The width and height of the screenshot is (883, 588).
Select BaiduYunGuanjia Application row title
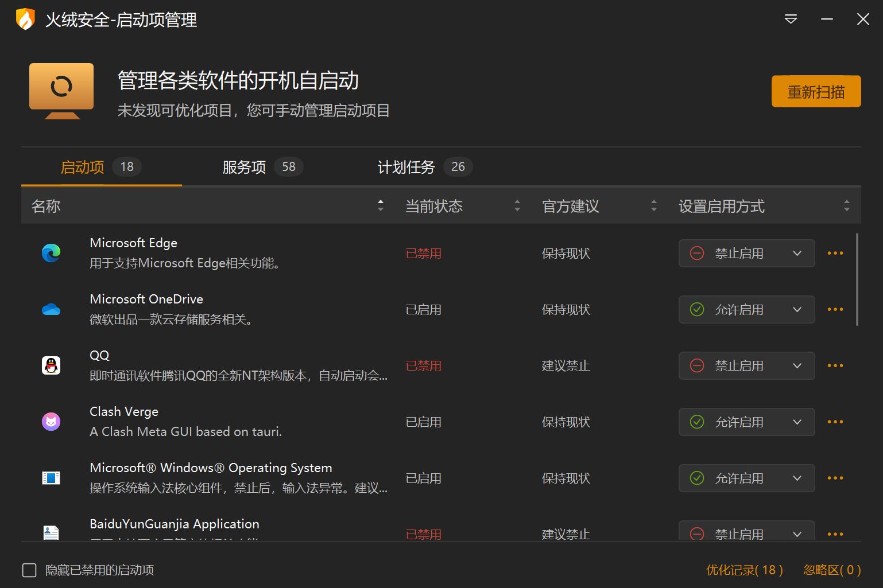175,524
